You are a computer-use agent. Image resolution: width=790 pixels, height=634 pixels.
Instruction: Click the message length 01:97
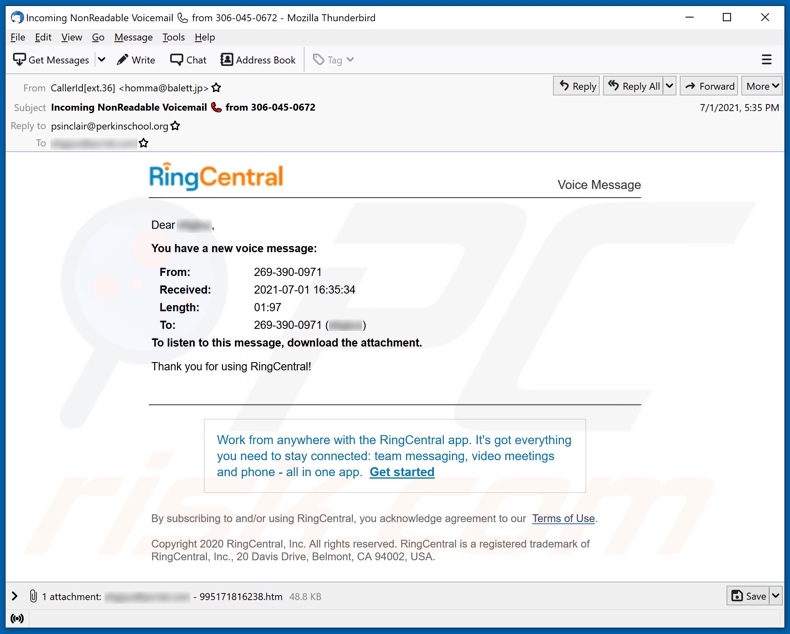268,307
